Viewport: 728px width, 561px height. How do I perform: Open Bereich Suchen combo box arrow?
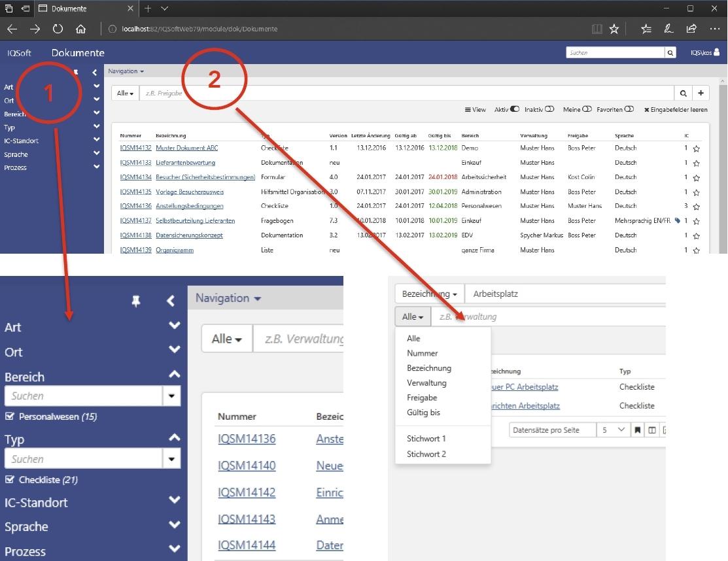[171, 396]
